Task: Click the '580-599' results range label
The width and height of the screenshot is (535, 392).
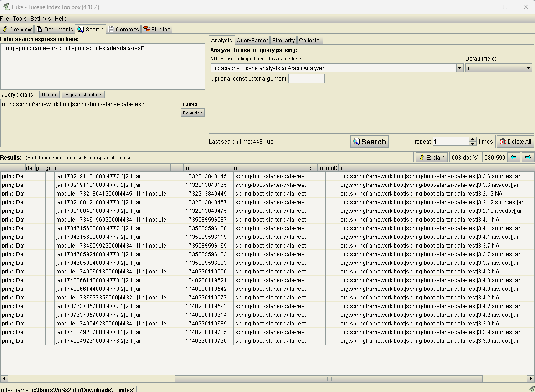Action: [x=495, y=158]
